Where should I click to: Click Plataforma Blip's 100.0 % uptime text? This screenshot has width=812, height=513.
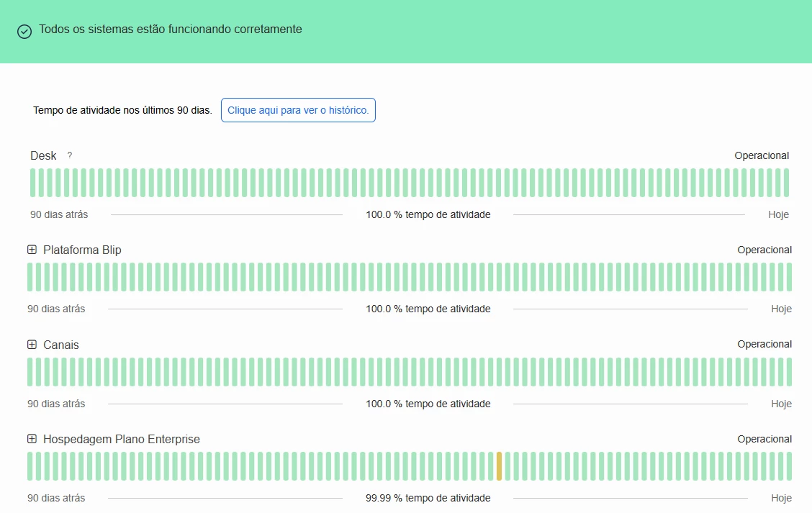[428, 309]
